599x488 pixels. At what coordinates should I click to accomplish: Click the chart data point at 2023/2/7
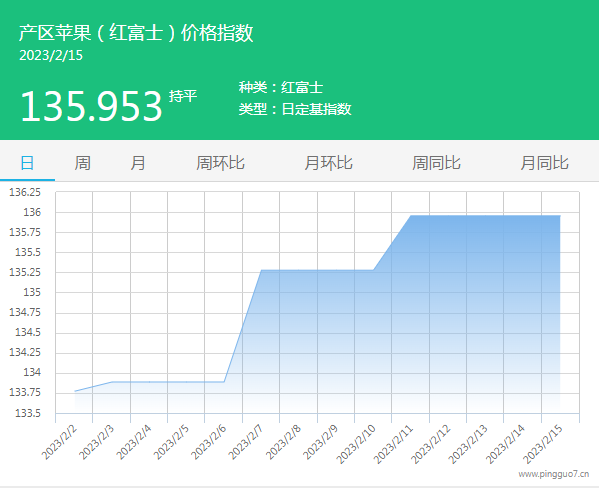(262, 270)
